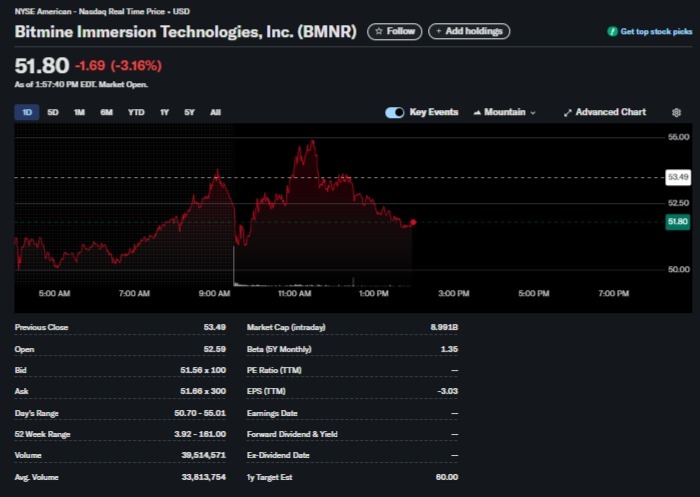Click the Market Cap value 8.991B
The width and height of the screenshot is (700, 497).
pos(444,327)
